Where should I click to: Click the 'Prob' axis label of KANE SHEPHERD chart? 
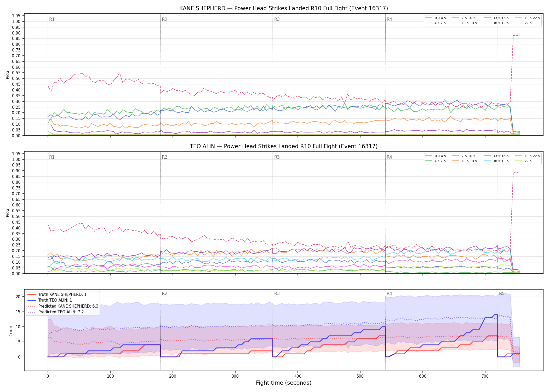click(8, 75)
